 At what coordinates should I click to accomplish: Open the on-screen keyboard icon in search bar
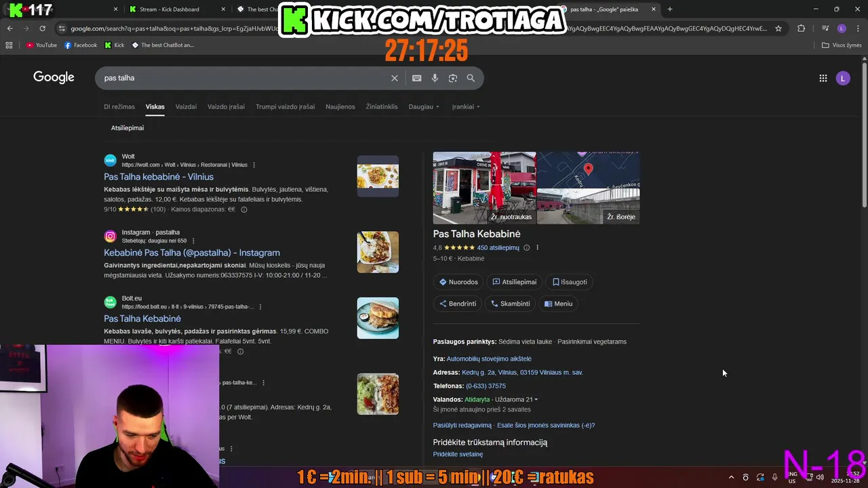(x=417, y=78)
